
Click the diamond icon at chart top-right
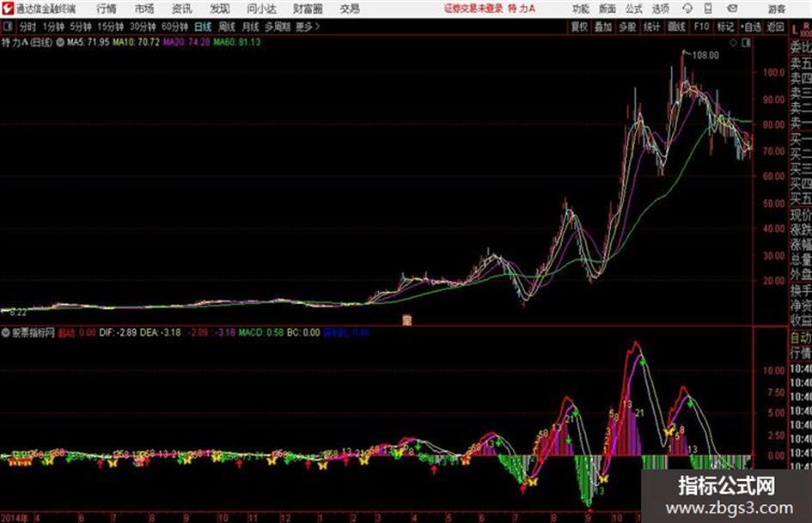point(733,43)
